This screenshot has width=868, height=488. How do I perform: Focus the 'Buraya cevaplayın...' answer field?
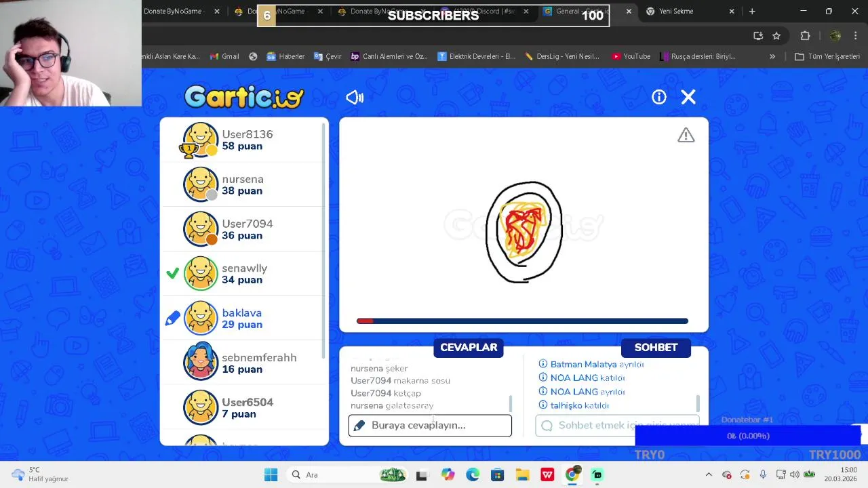[x=430, y=426]
